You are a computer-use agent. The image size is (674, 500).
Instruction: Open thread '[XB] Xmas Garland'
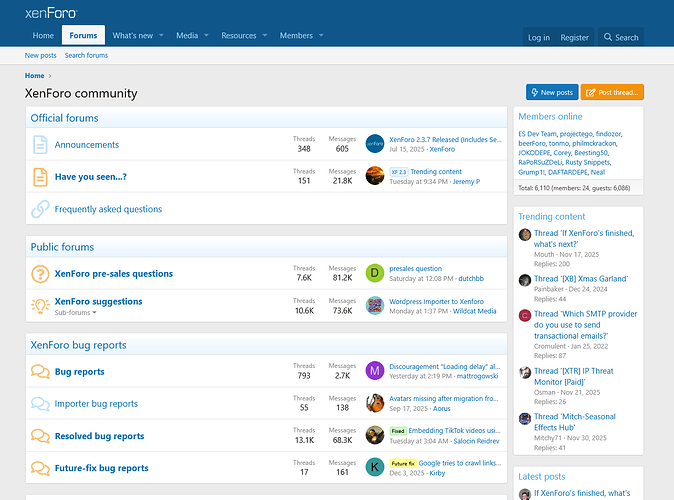581,279
